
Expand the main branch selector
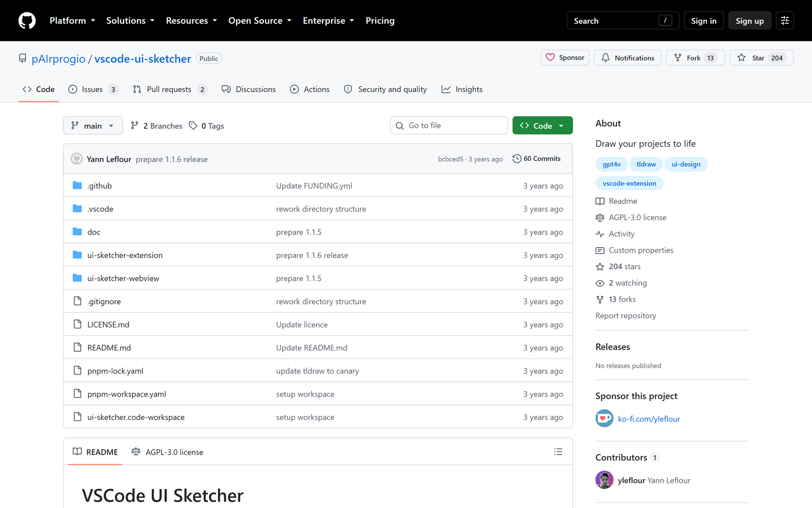93,125
